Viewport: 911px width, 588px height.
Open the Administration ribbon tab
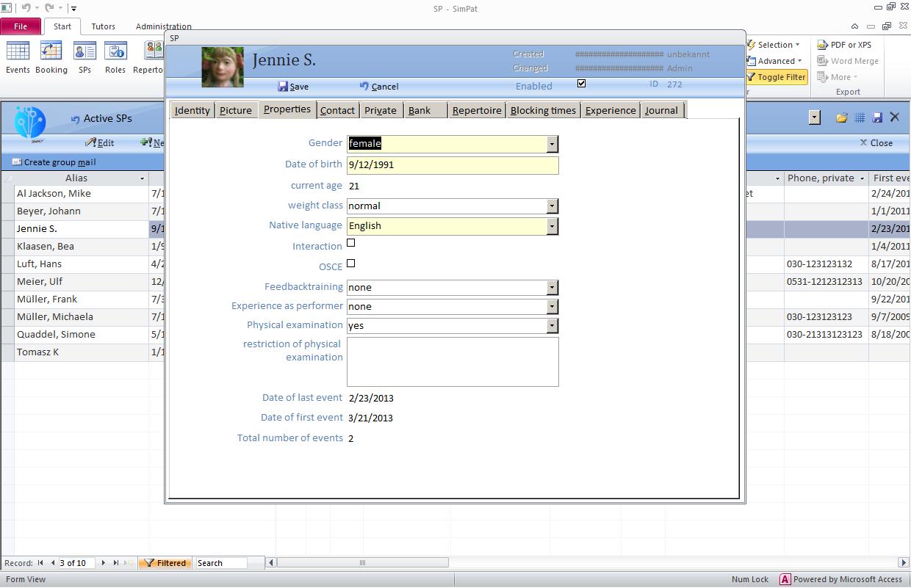pyautogui.click(x=162, y=26)
